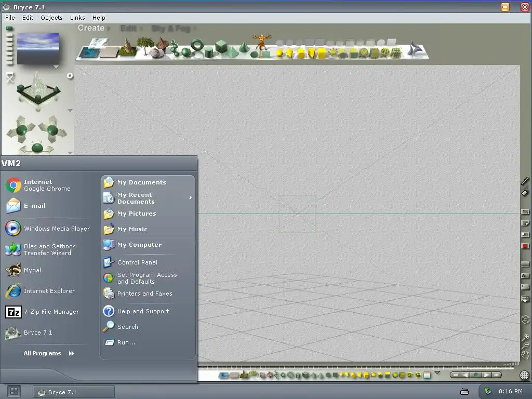Create a green pyramid primitive

pos(232,52)
